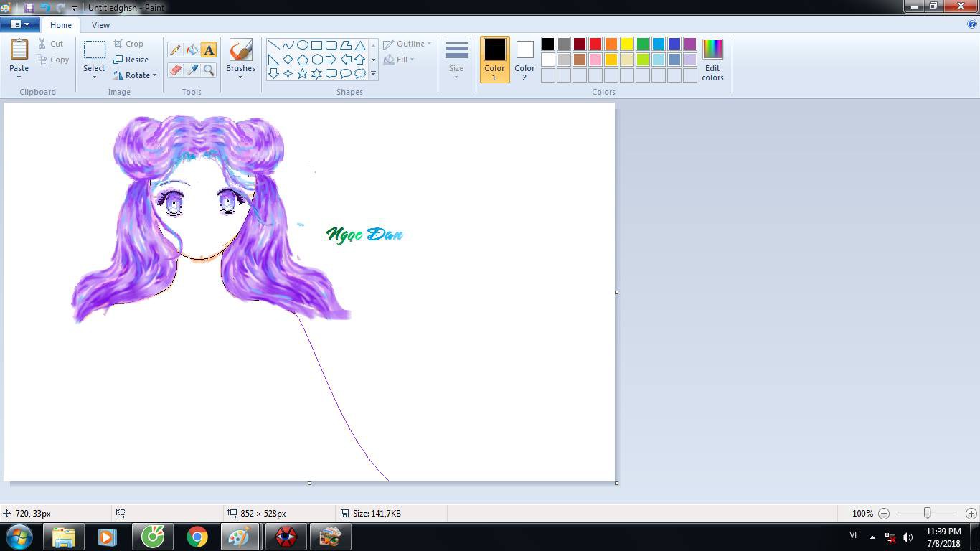Viewport: 980px width, 551px height.
Task: Click the zoom slider handle
Action: [x=928, y=513]
